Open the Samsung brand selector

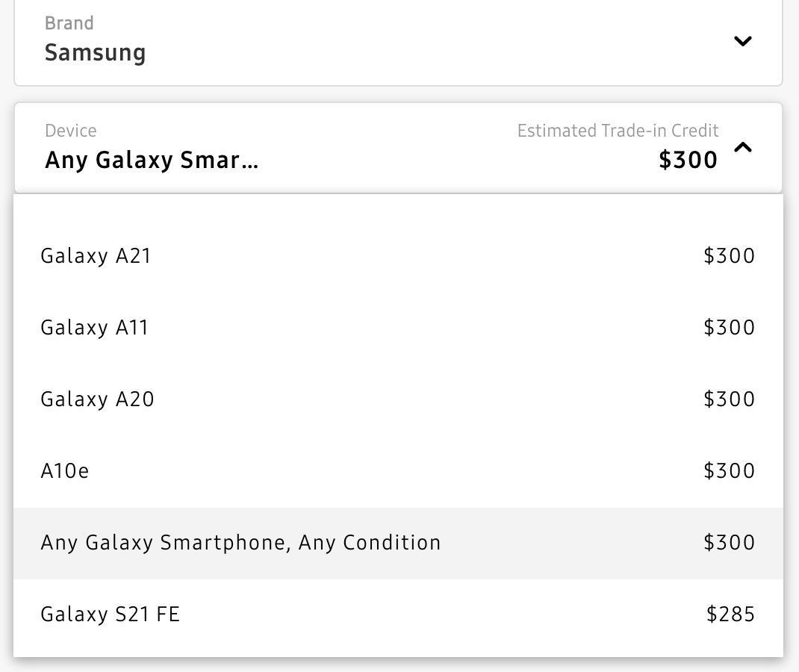tap(95, 53)
